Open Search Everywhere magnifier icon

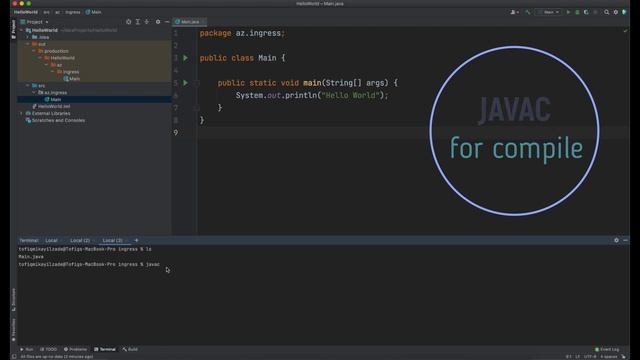pyautogui.click(x=607, y=12)
